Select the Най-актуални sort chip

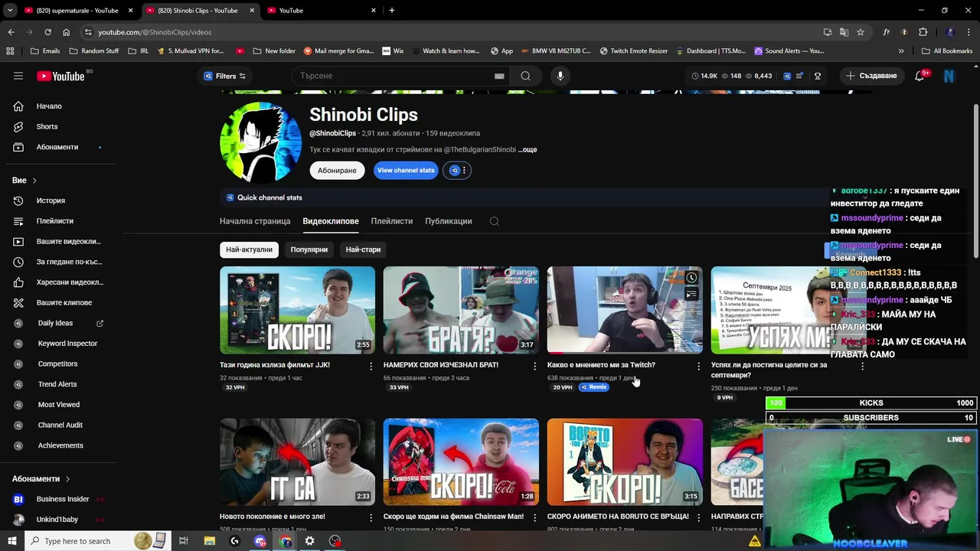tap(249, 249)
